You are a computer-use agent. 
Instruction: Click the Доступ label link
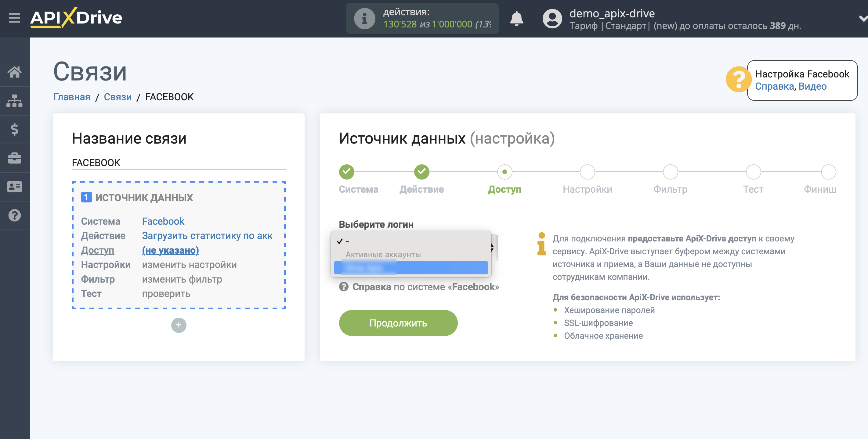pyautogui.click(x=97, y=250)
